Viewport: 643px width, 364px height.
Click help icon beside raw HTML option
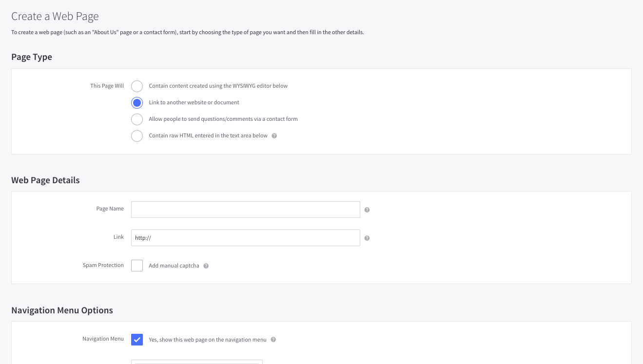[x=274, y=136]
